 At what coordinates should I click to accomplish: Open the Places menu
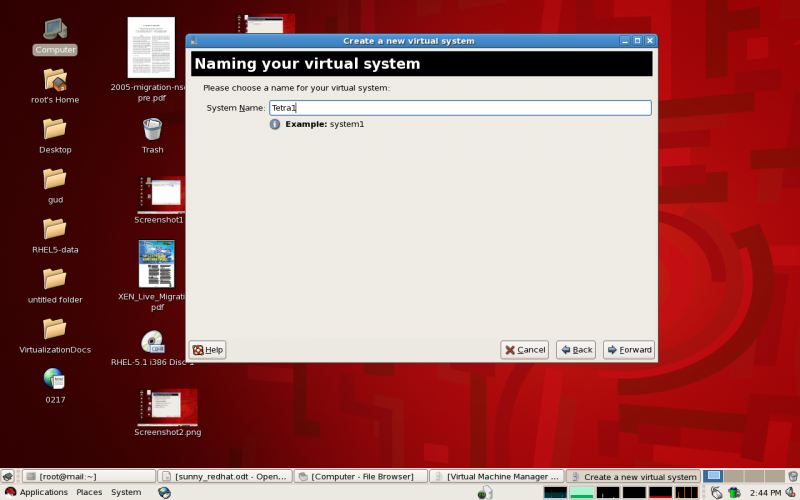89,492
